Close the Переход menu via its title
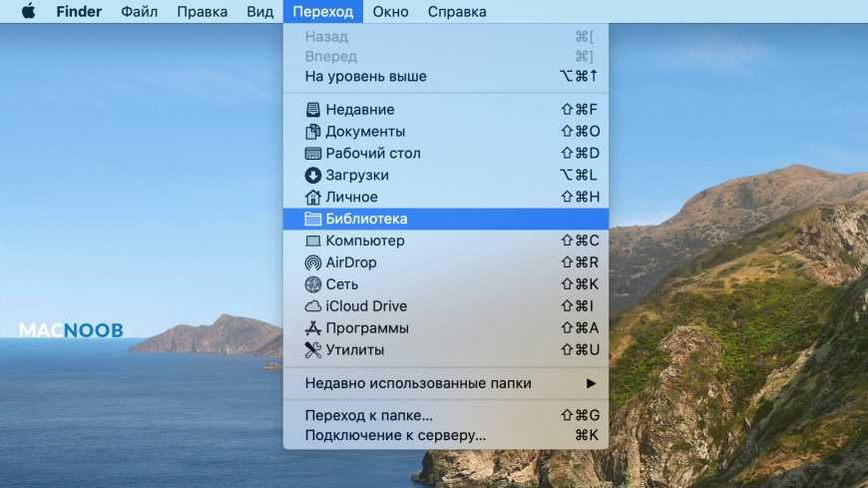The image size is (868, 488). 322,12
